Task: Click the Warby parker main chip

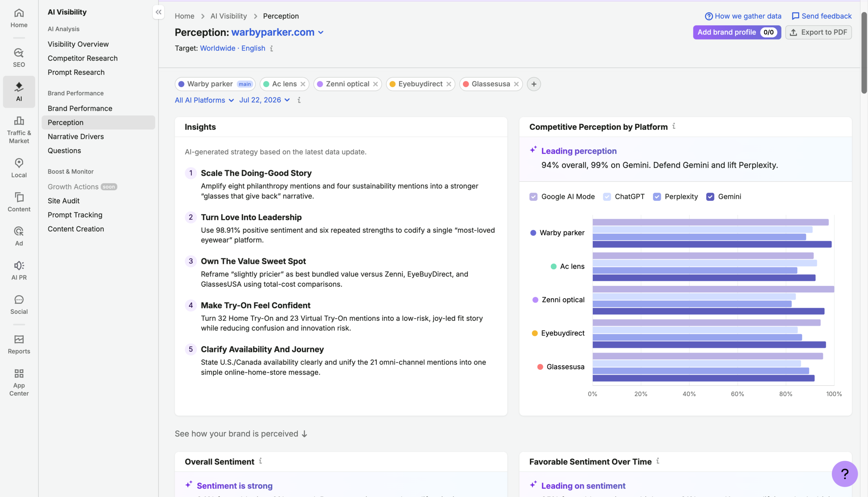Action: pyautogui.click(x=215, y=84)
